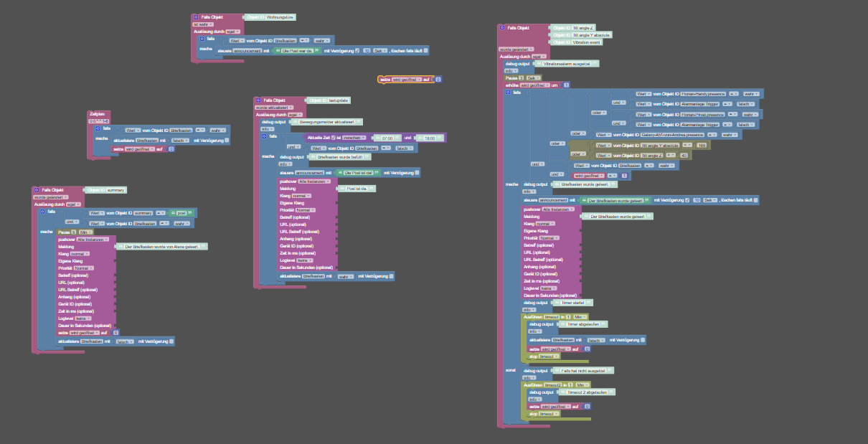The width and height of the screenshot is (868, 444).
Task: Open gear on 'falls' inside Tilt angle block
Action: pyautogui.click(x=508, y=92)
